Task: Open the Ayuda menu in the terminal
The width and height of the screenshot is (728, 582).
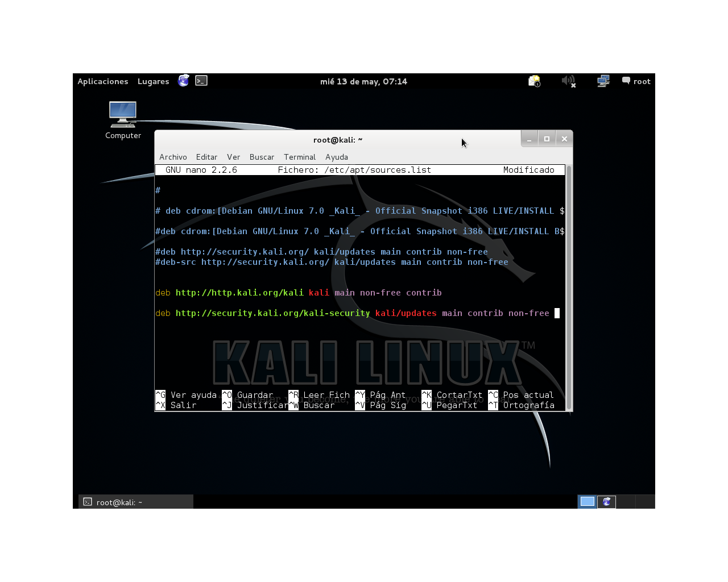Action: (336, 157)
